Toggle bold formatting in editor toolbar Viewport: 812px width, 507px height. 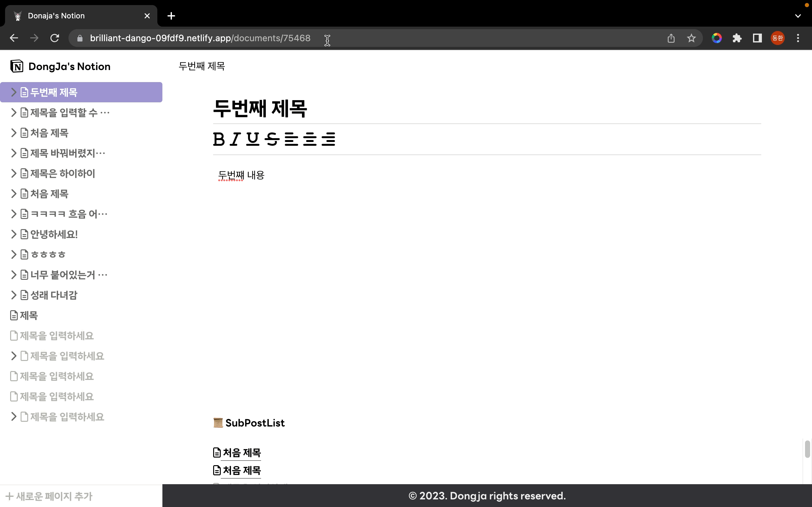[219, 139]
